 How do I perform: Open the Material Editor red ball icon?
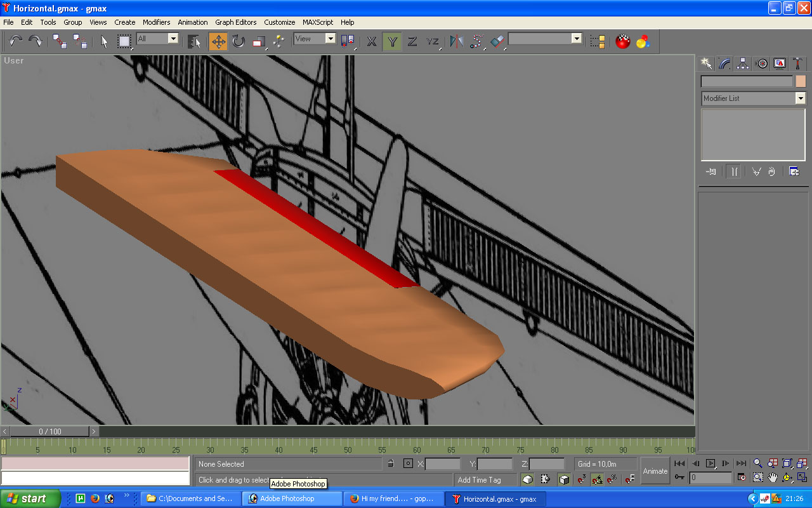point(623,42)
